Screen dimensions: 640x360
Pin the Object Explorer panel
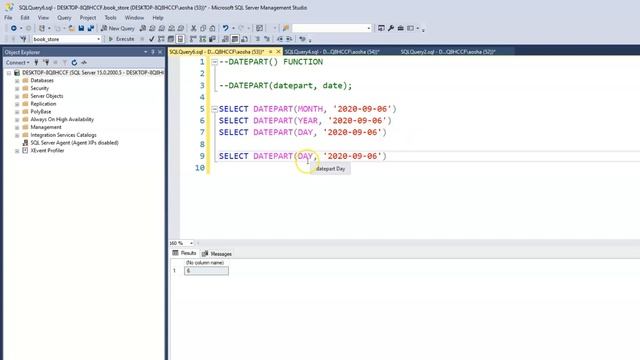pos(153,52)
